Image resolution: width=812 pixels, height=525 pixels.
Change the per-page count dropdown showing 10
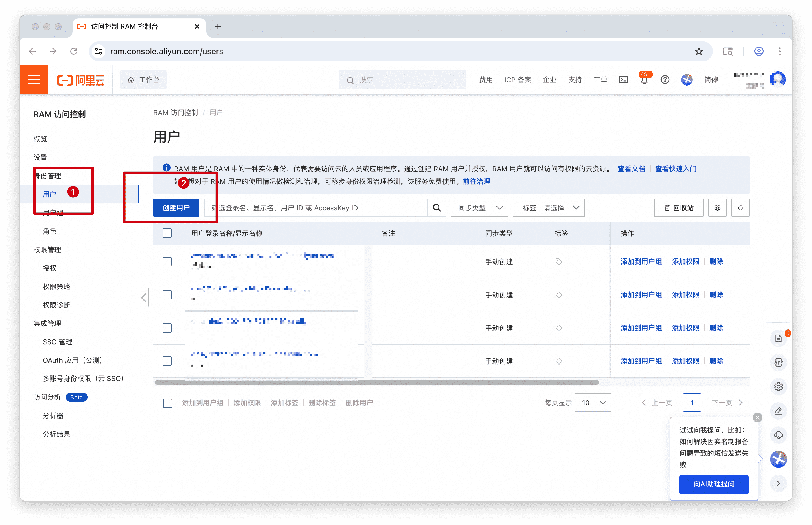coord(592,403)
